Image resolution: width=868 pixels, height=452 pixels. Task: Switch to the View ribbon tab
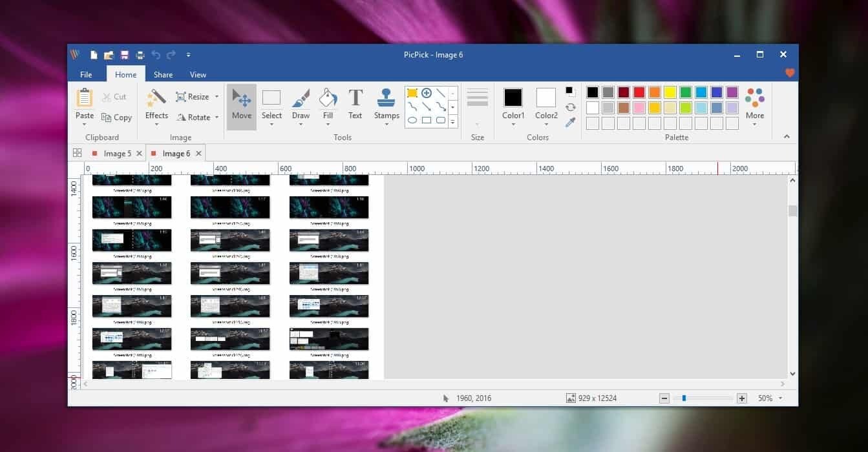point(198,74)
